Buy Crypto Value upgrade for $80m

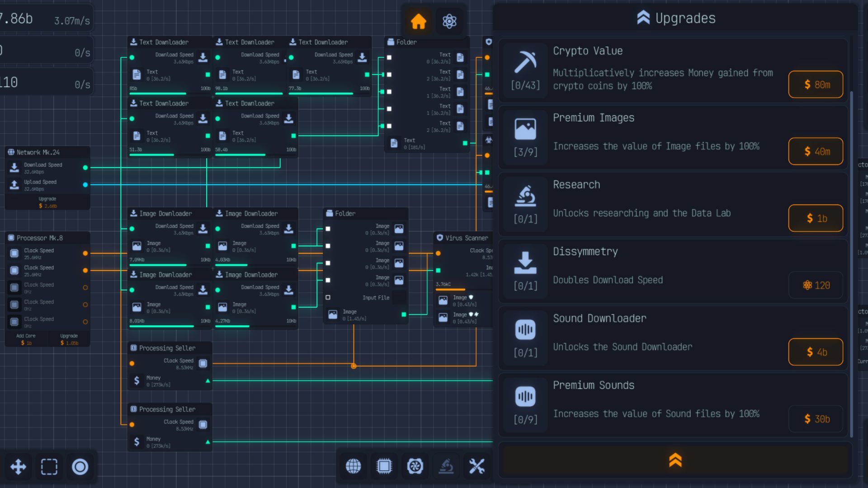pyautogui.click(x=816, y=84)
